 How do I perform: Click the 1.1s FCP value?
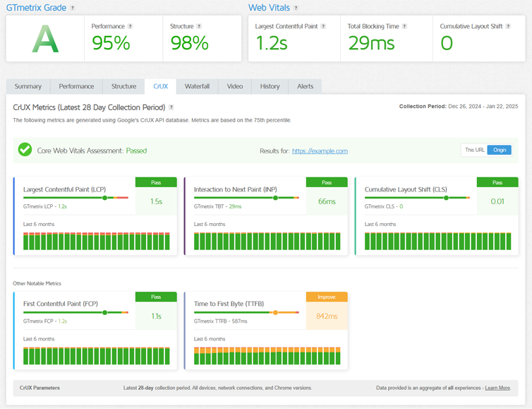(156, 316)
